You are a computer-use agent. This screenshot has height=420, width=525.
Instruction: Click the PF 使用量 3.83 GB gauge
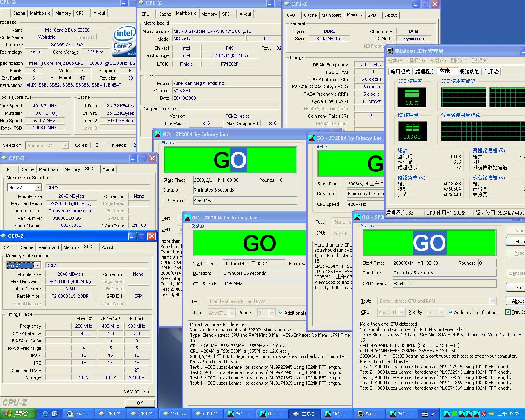(412, 131)
